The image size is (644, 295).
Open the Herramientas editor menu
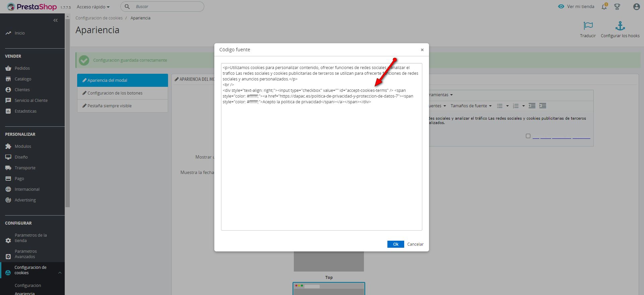click(440, 95)
